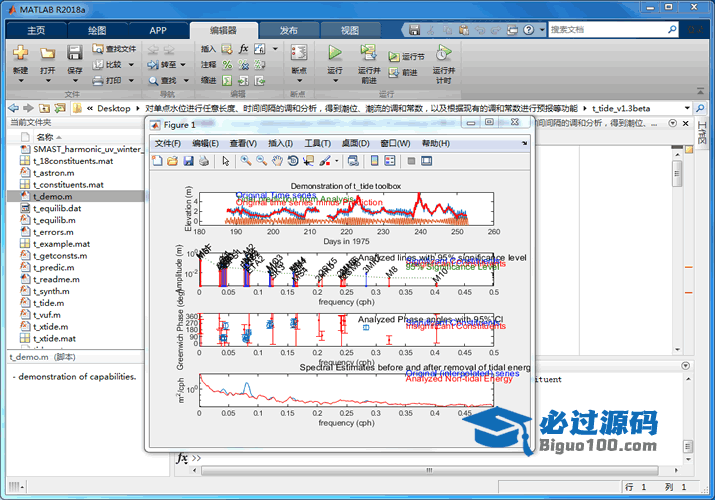Viewport: 715px width, 500px height.
Task: Click the horizontal scrollbar below the command window
Action: tap(429, 470)
